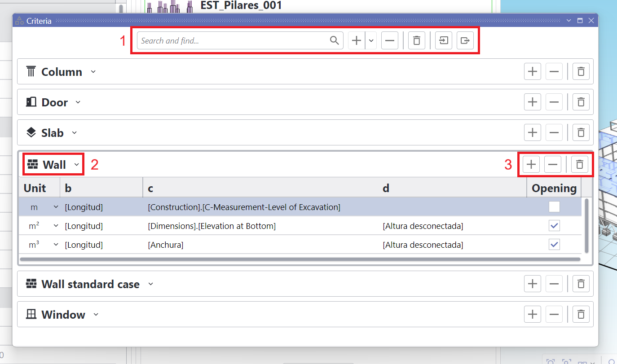
Task: Select [Altura desconectada] in the m³ row
Action: coord(423,245)
